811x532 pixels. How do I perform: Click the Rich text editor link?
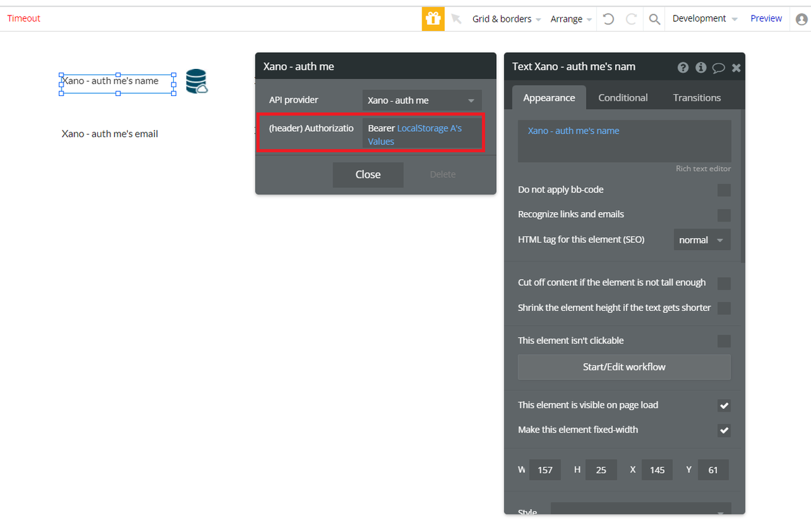point(704,169)
